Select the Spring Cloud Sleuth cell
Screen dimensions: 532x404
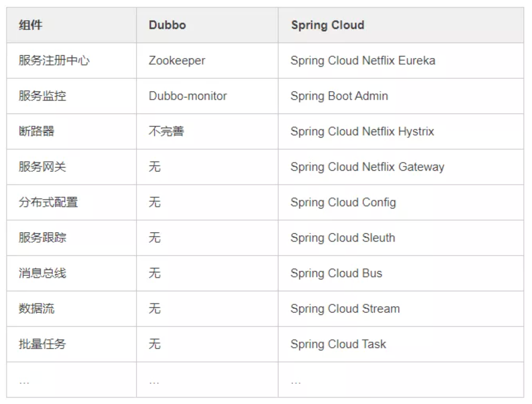401,238
